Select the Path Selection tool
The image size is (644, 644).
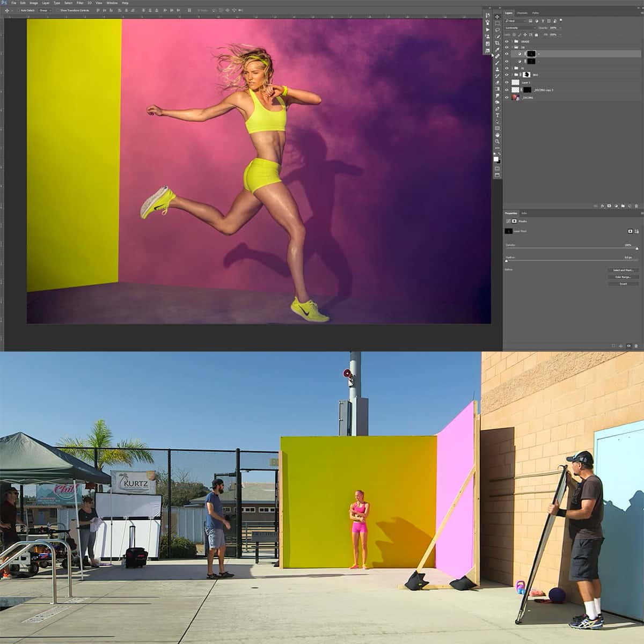point(497,122)
